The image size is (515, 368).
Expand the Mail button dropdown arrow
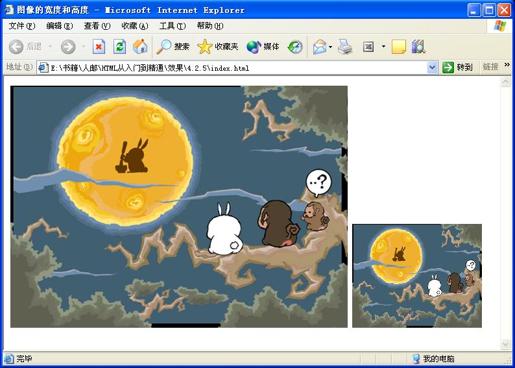[x=330, y=47]
